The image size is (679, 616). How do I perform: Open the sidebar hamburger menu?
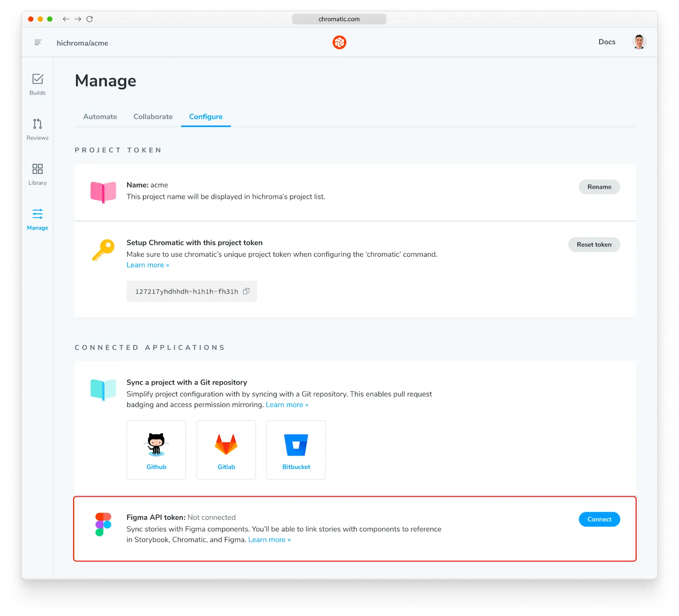(38, 42)
